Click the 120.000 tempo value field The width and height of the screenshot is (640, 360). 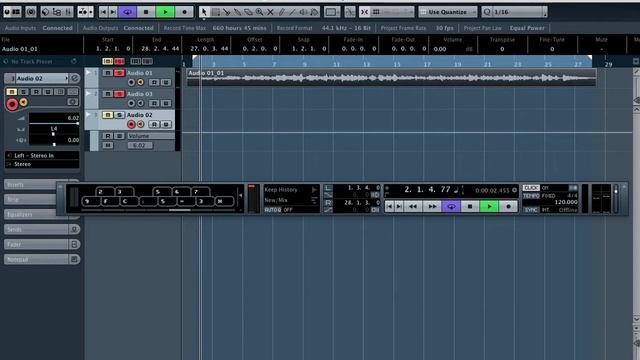pos(566,202)
